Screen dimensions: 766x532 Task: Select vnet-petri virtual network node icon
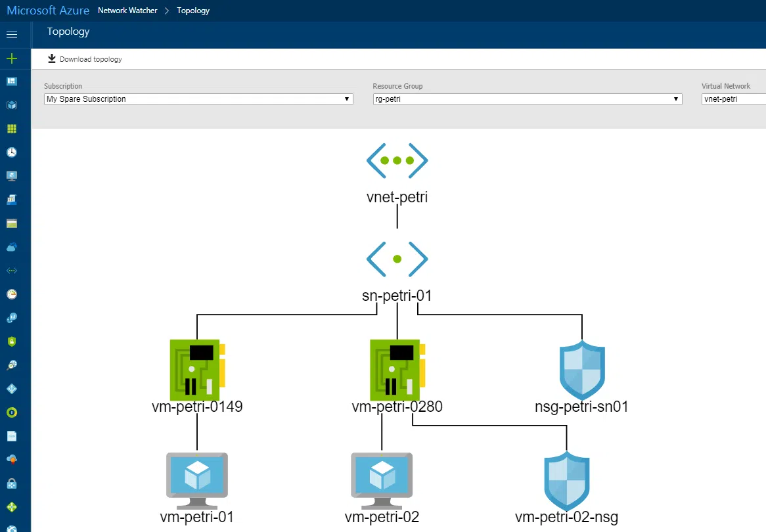(x=397, y=160)
